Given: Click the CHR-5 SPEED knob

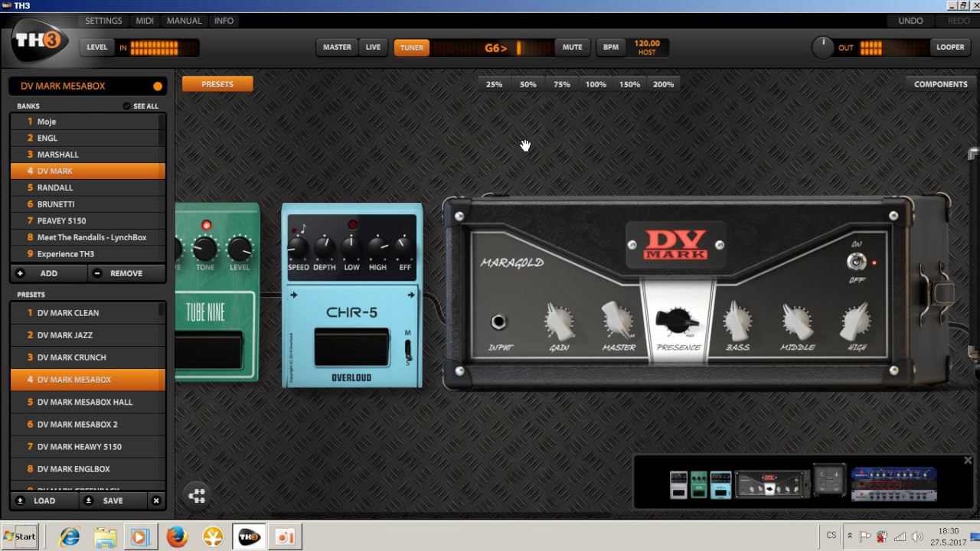Looking at the screenshot, I should 299,247.
